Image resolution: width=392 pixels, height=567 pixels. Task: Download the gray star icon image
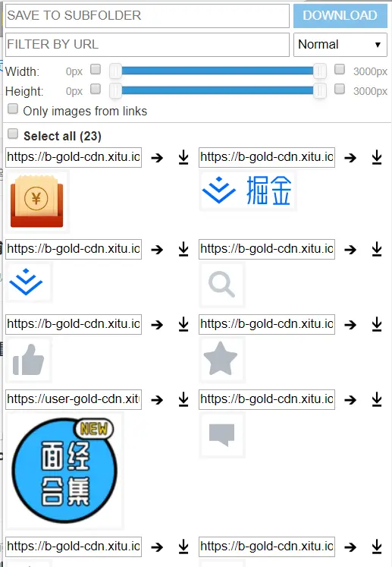(377, 324)
